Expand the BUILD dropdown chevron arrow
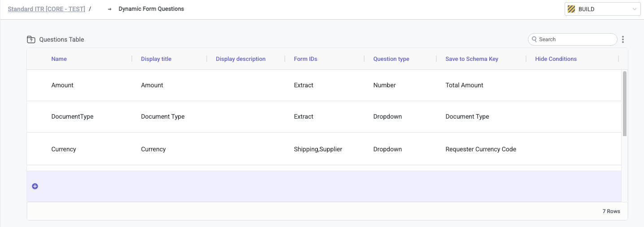 click(634, 9)
